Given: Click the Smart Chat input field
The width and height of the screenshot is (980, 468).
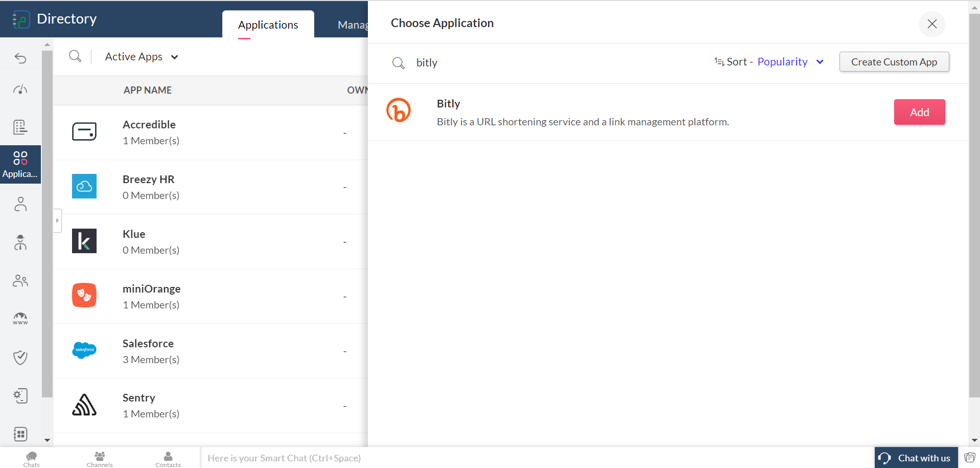Looking at the screenshot, I should click(536, 458).
